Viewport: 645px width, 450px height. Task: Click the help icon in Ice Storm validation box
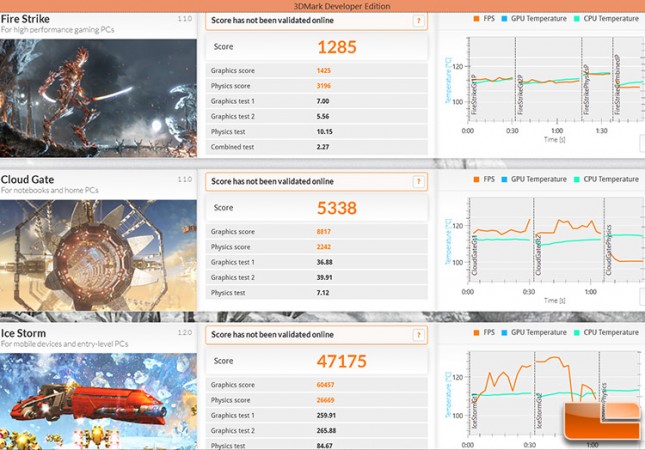pos(418,335)
